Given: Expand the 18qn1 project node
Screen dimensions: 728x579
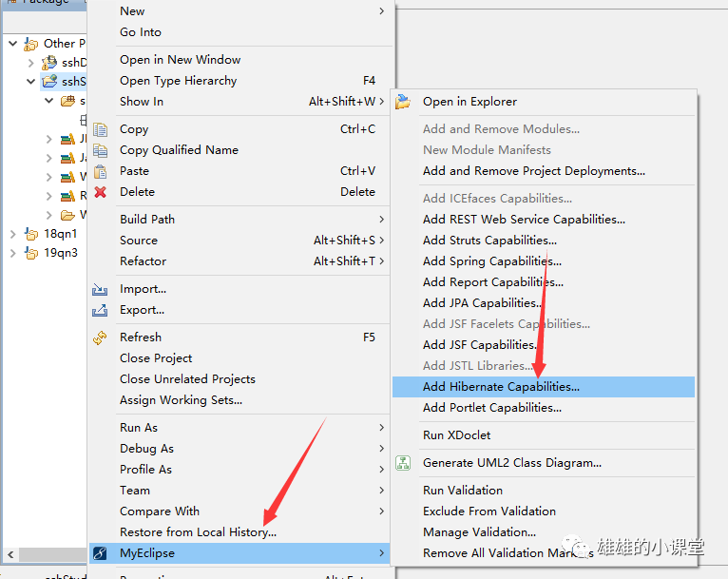Looking at the screenshot, I should tap(13, 234).
